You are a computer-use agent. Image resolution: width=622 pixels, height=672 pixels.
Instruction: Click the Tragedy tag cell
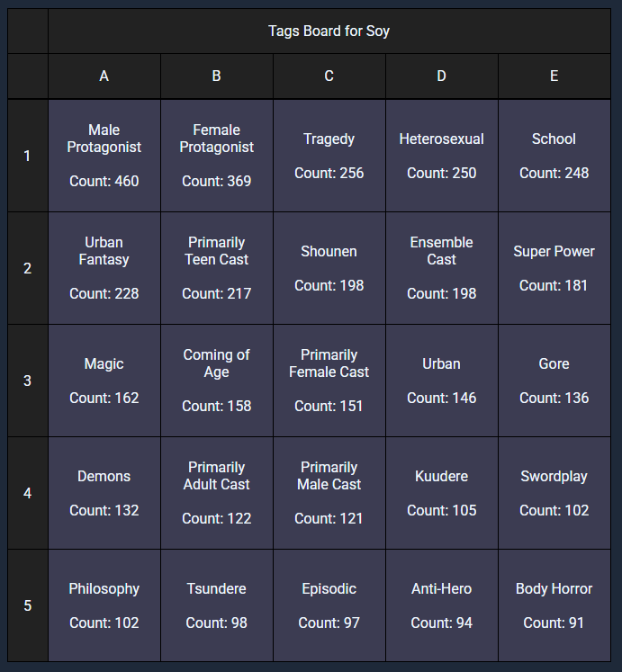[x=329, y=156]
